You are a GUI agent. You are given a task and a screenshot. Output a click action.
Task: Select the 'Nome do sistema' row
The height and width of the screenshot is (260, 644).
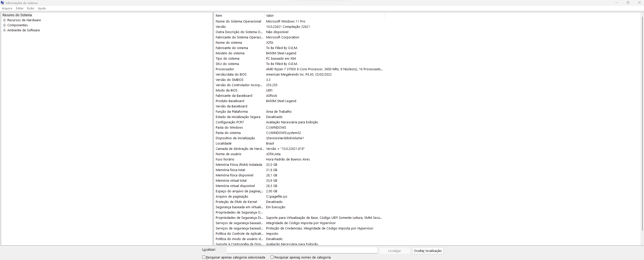(299, 42)
